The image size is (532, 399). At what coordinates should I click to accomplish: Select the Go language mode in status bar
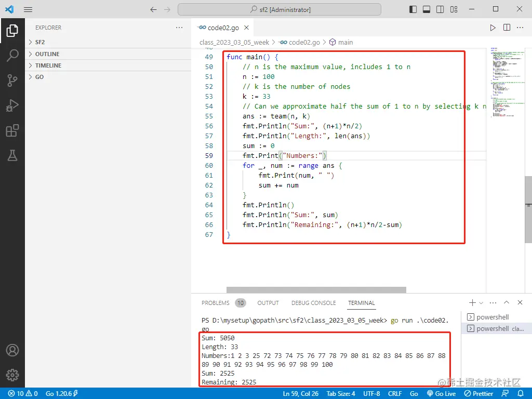click(414, 394)
